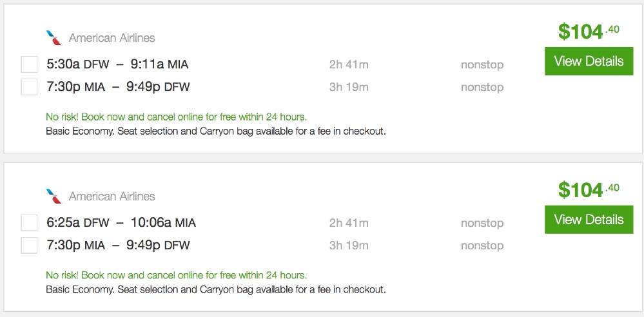Click the $104.40 price on the 6:25a card
Image resolution: width=644 pixels, height=317 pixels.
pos(589,189)
